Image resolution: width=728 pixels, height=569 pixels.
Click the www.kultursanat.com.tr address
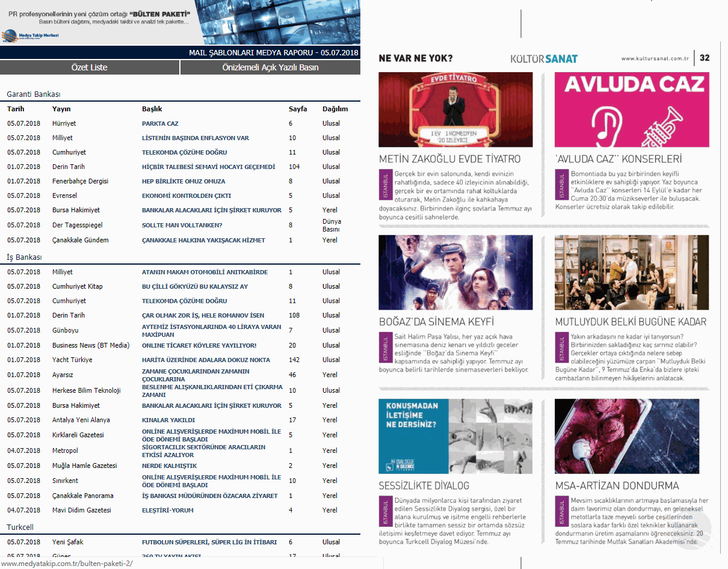click(x=655, y=58)
